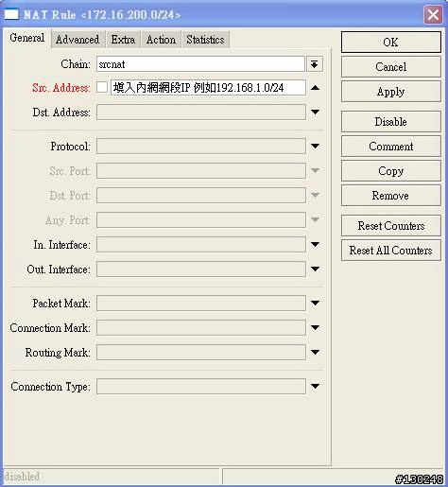The image size is (448, 487).
Task: Click the Src. Address label
Action: 61,88
